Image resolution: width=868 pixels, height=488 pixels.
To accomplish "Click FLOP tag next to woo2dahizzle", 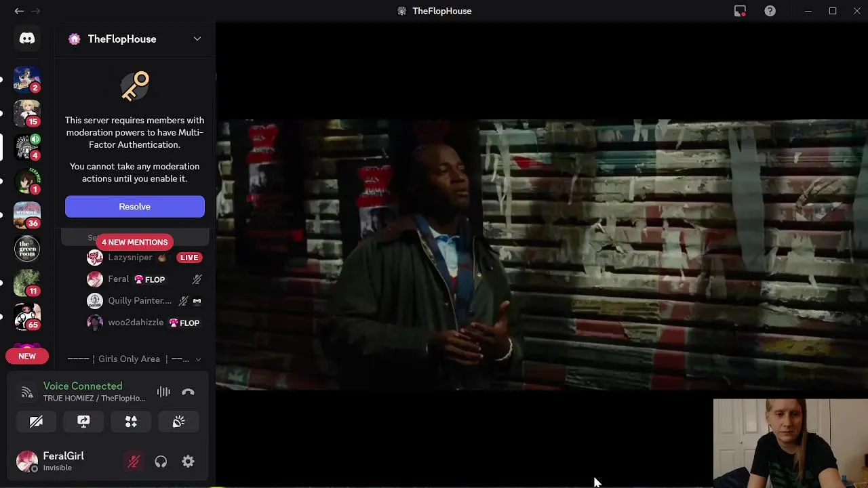I will coord(184,323).
